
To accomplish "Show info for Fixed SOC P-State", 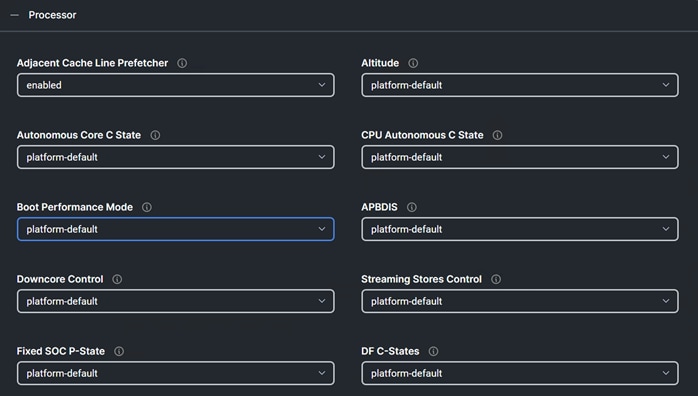I will point(119,352).
